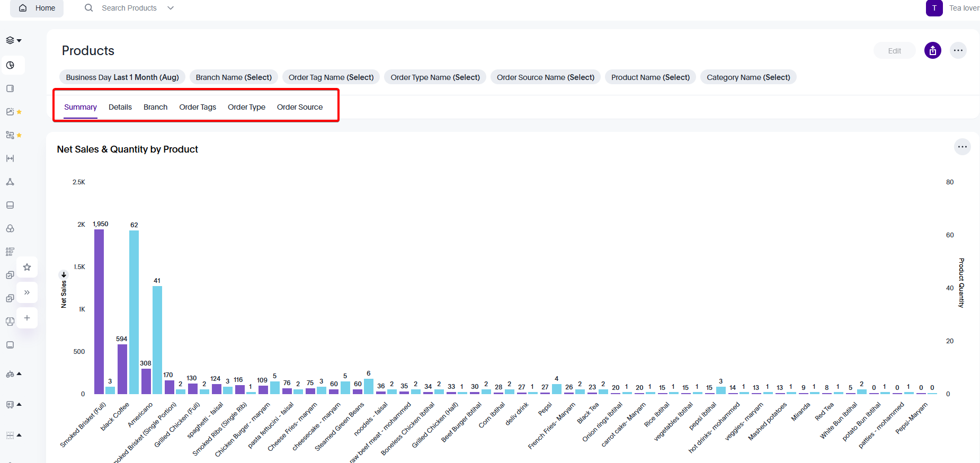The image size is (980, 463).
Task: Switch to the Order Source tab
Action: (299, 107)
